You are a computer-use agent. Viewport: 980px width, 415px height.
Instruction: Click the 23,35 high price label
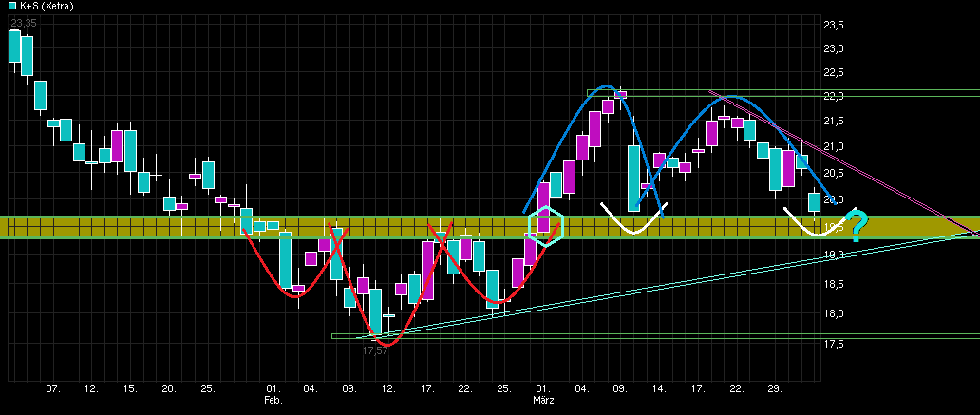tap(23, 24)
